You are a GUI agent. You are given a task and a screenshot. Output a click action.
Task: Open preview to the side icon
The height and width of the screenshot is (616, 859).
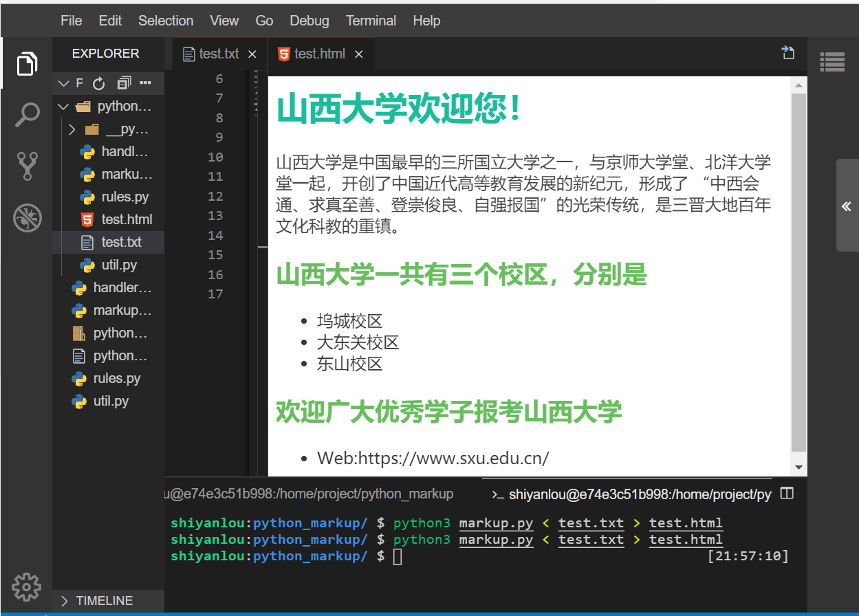click(788, 53)
